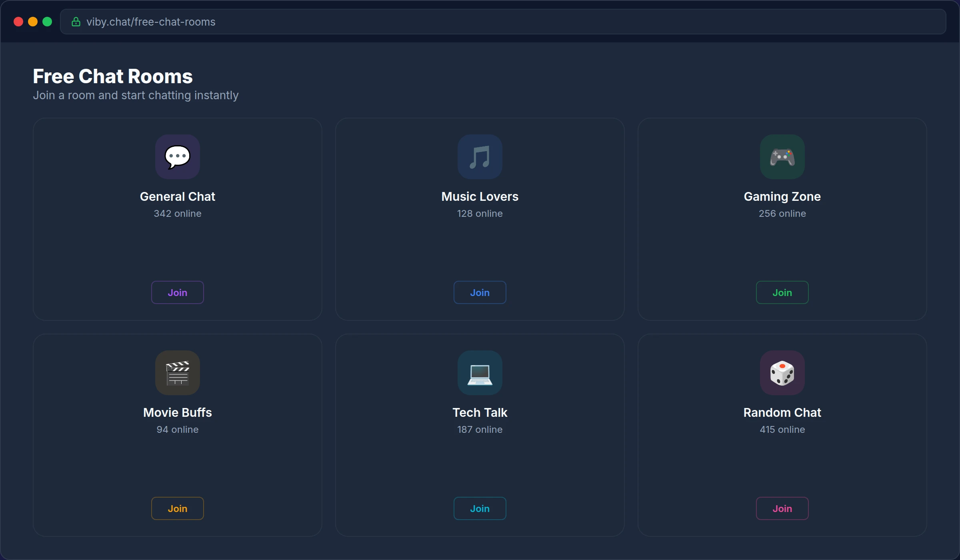Select the Gaming Zone room title

(782, 196)
